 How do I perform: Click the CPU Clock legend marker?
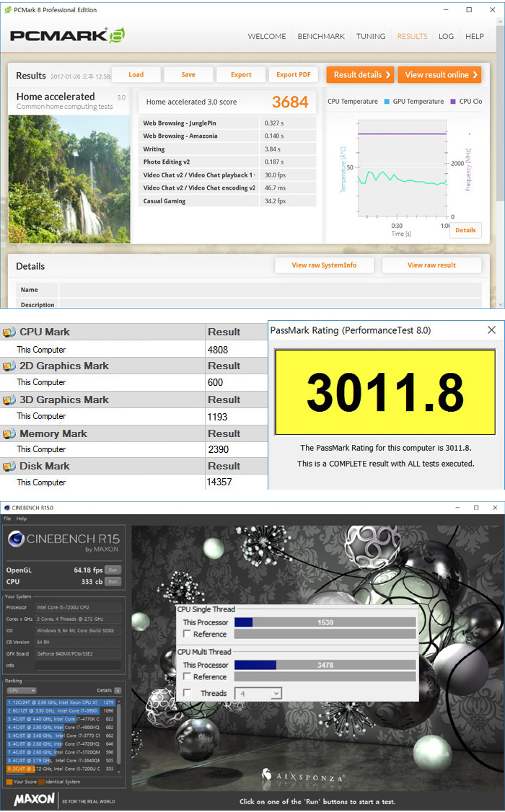click(452, 102)
